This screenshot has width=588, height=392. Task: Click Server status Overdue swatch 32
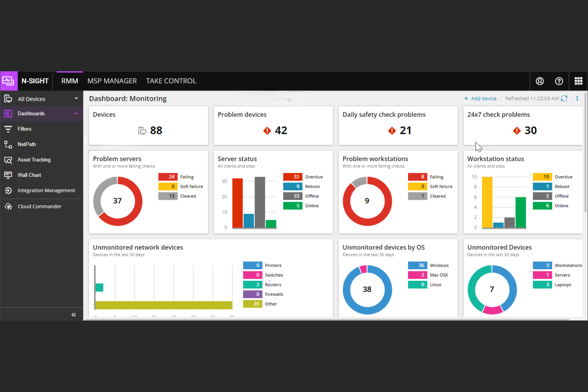293,177
